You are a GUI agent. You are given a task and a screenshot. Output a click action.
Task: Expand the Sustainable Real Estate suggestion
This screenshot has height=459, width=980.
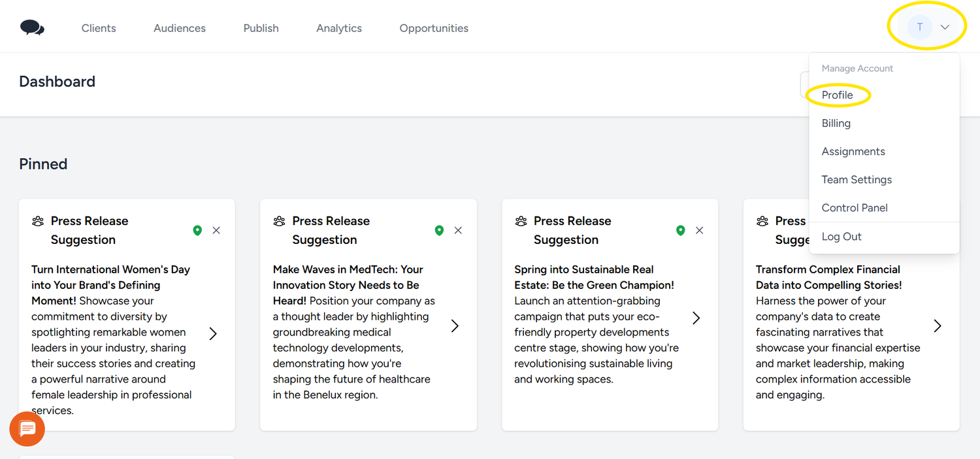[696, 318]
